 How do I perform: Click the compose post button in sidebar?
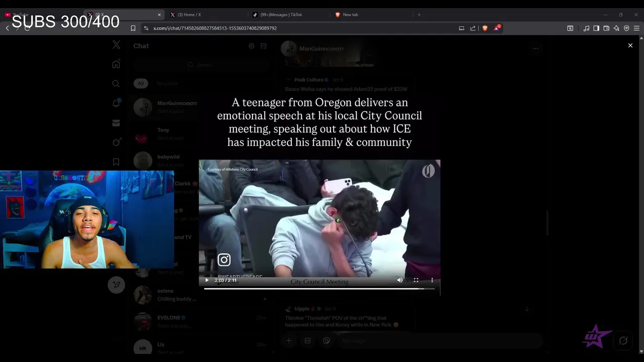tap(116, 285)
